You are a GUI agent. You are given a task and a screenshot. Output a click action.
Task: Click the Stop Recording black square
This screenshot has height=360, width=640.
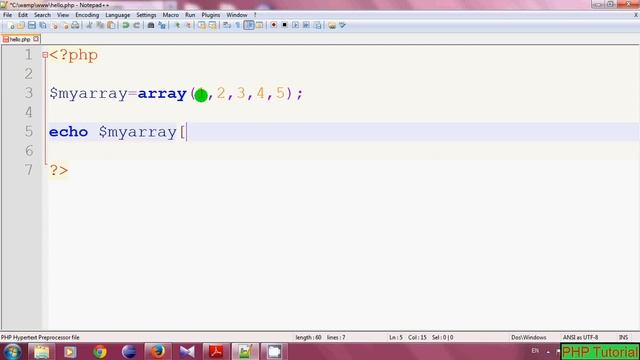pyautogui.click(x=284, y=25)
